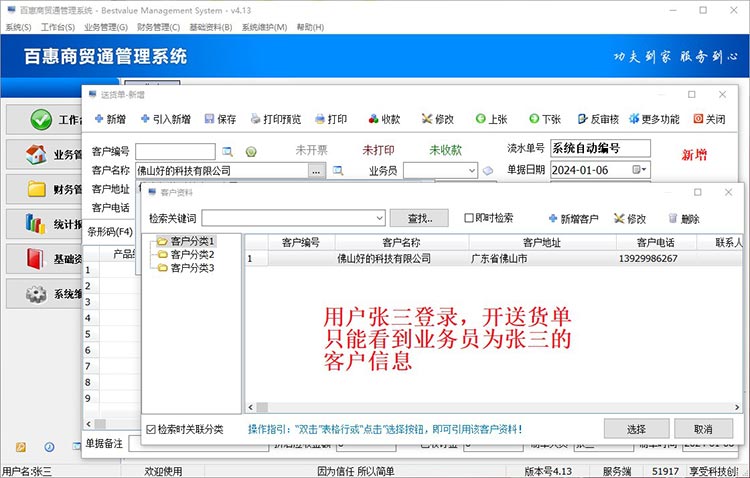This screenshot has height=478, width=750.
Task: Click the blue clock icon at the bottom-left of the main window
Action: click(49, 447)
